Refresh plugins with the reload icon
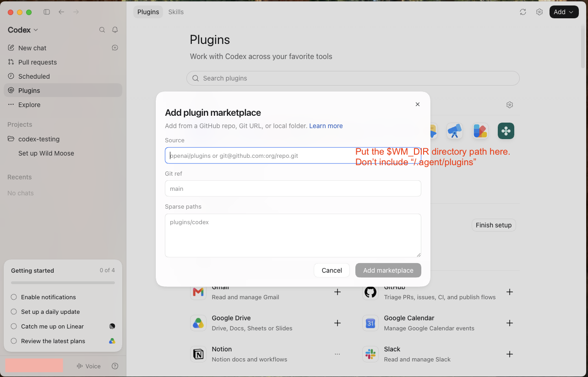Screen dimensions: 588x377 point(523,12)
